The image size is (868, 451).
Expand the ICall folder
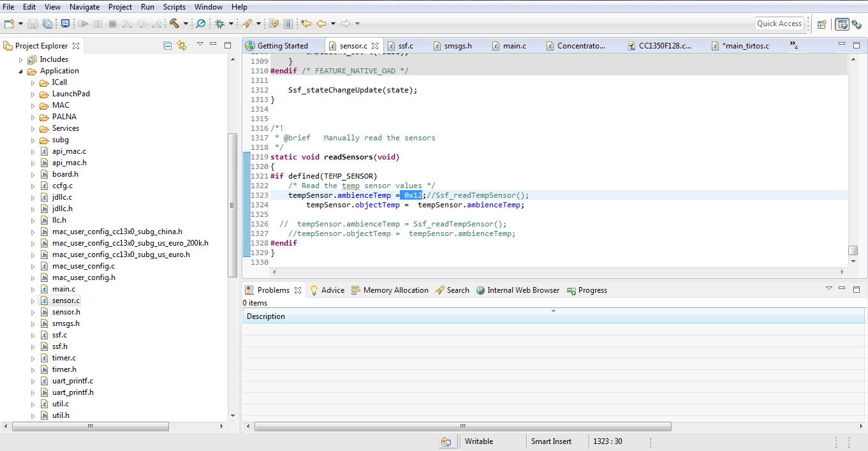(x=33, y=82)
